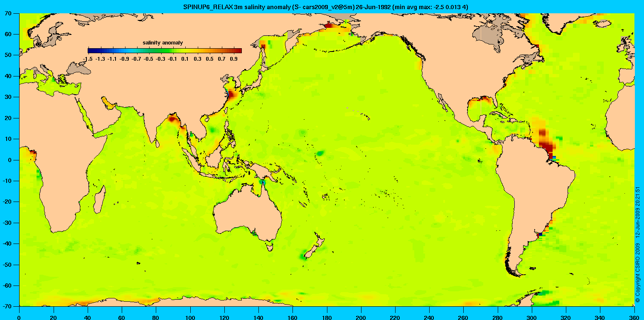Click the -1.1 colorbar tick label
Viewport: 644px width, 320px height.
(112, 59)
